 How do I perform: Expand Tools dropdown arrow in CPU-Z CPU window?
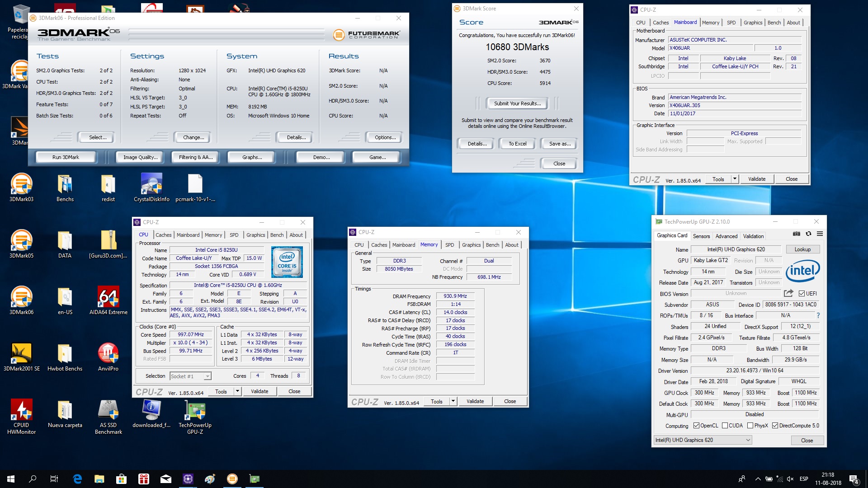click(x=237, y=391)
